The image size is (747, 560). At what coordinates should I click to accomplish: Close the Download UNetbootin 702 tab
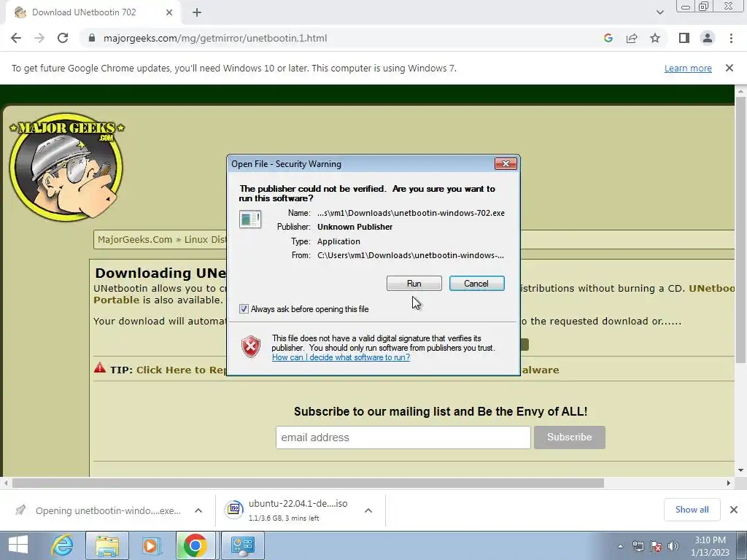point(169,12)
